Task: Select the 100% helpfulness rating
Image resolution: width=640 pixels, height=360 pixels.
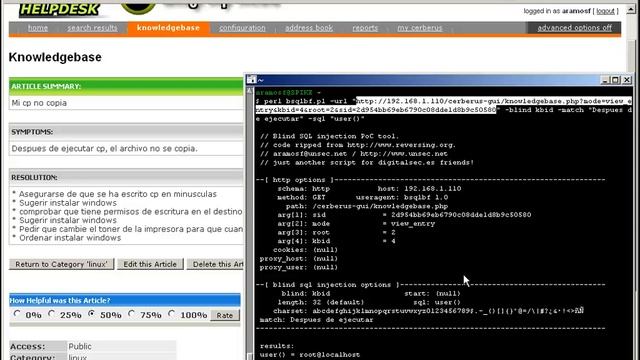Action: [x=171, y=314]
